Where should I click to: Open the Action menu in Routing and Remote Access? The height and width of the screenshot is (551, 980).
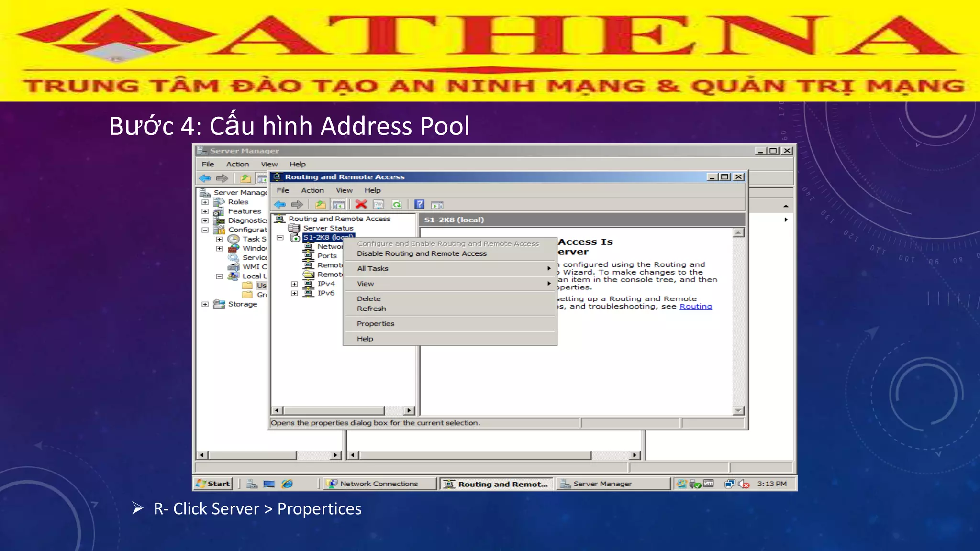tap(312, 190)
